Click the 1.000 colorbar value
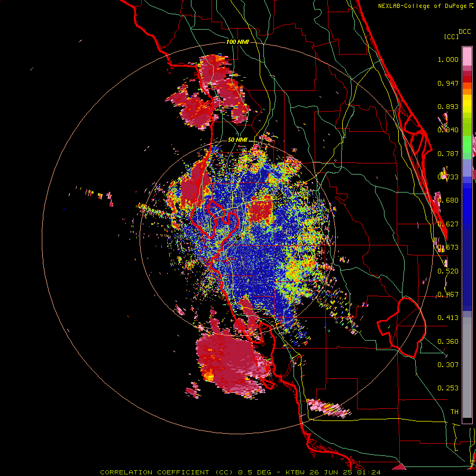 [448, 59]
